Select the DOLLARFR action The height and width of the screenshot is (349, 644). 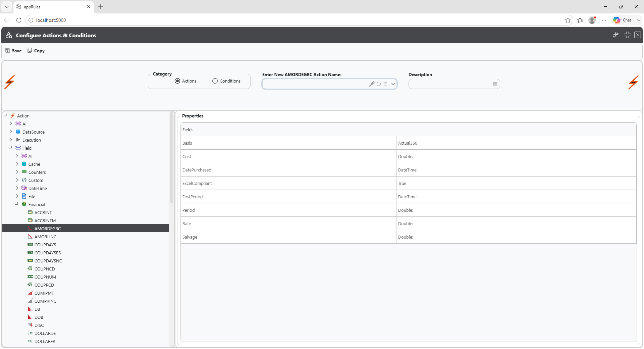coord(45,341)
